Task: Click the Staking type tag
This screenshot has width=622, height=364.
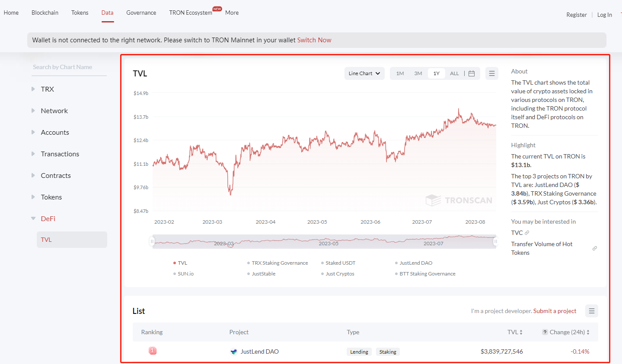Action: (388, 352)
